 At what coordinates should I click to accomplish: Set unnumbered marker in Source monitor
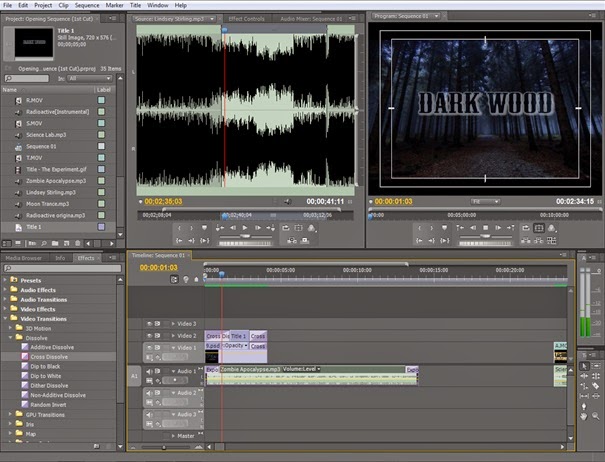204,228
